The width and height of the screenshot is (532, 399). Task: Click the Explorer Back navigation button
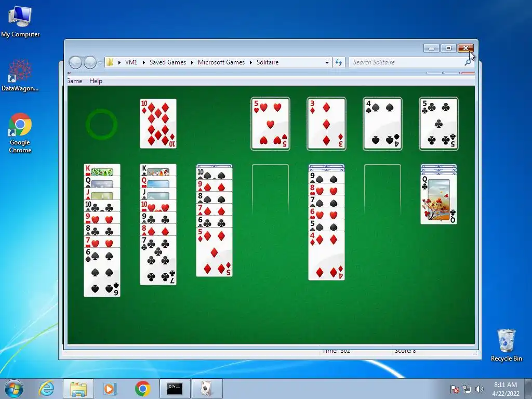pos(75,62)
